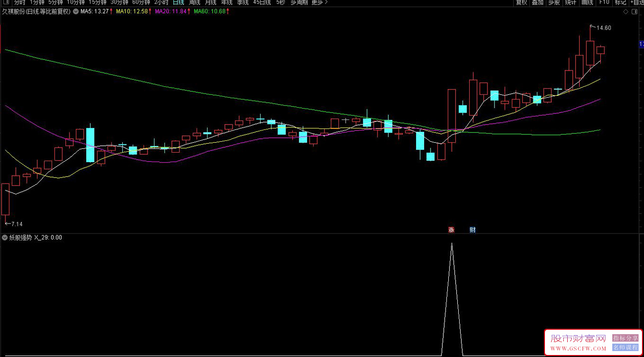Click the diamond icon at chart top-right
This screenshot has width=644, height=357.
(625, 11)
